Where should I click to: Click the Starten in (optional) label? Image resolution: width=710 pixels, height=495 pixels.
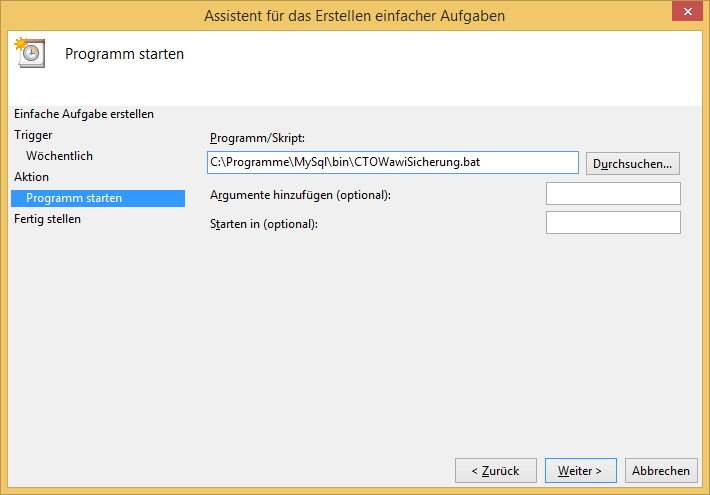tap(264, 223)
